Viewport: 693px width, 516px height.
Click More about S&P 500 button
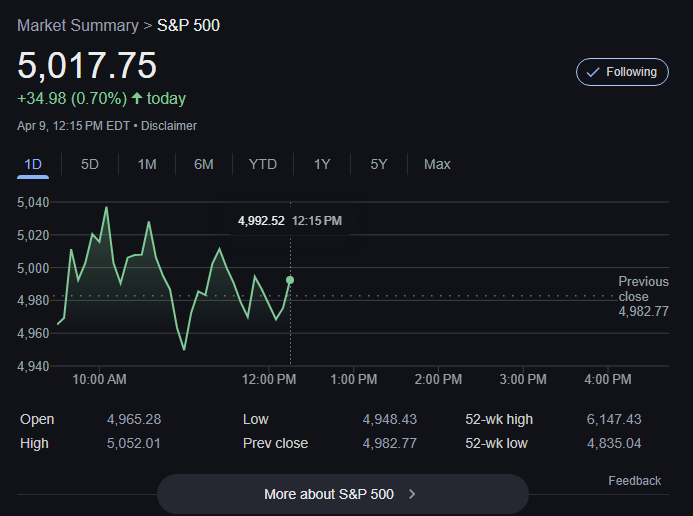click(343, 494)
